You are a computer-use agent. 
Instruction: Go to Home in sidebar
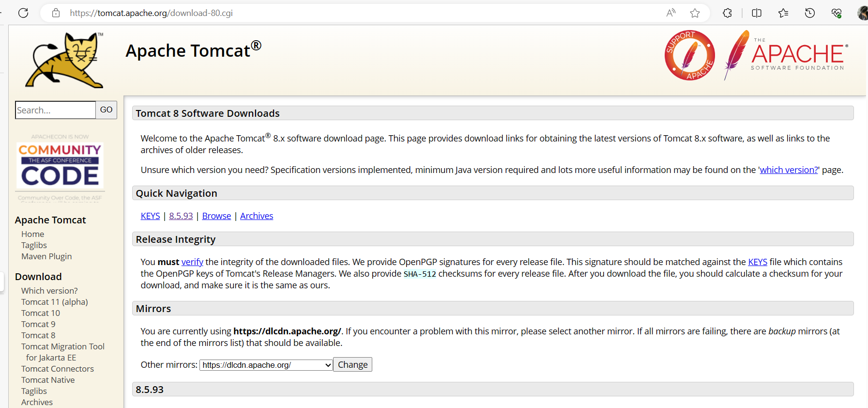tap(32, 234)
